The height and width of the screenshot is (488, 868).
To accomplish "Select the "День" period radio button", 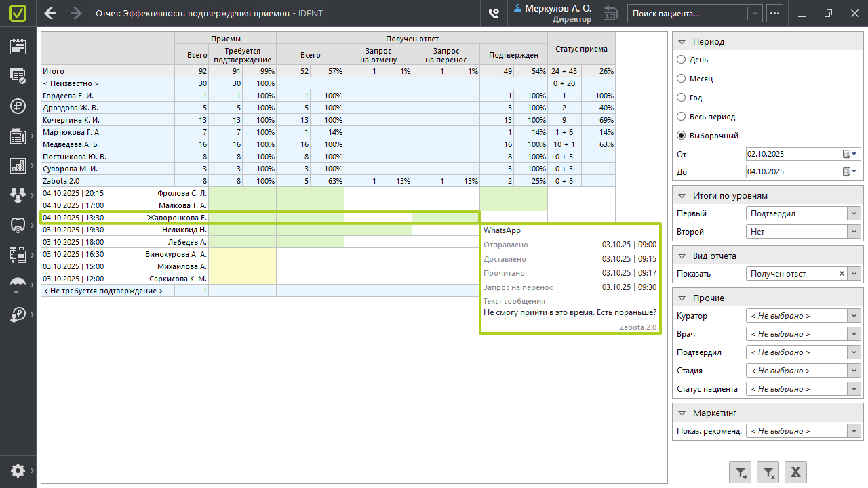I will coord(682,60).
